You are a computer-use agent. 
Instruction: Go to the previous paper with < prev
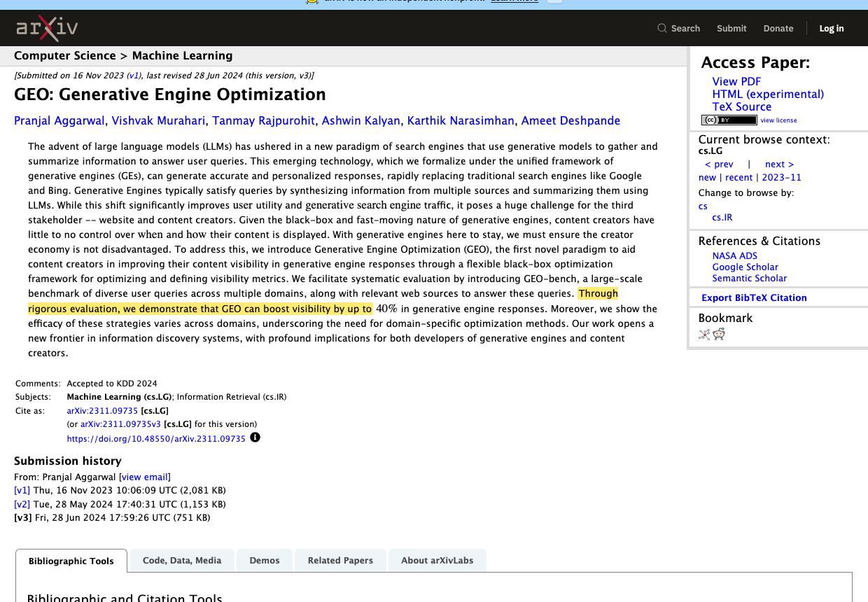[x=719, y=164]
